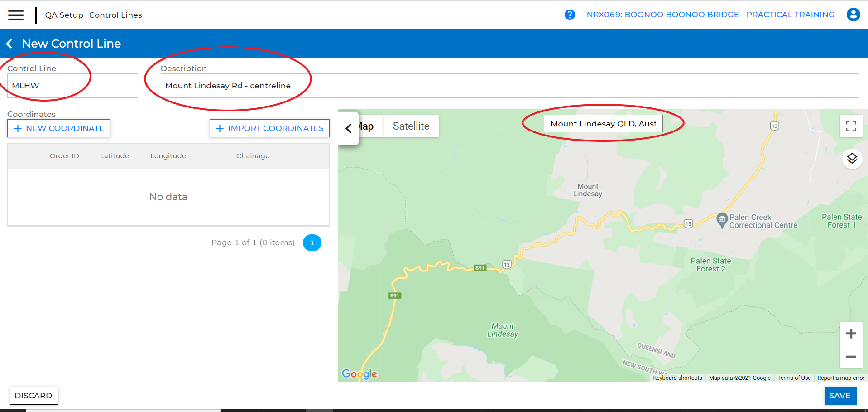Select the Map view type
This screenshot has width=868, height=412.
(x=368, y=126)
